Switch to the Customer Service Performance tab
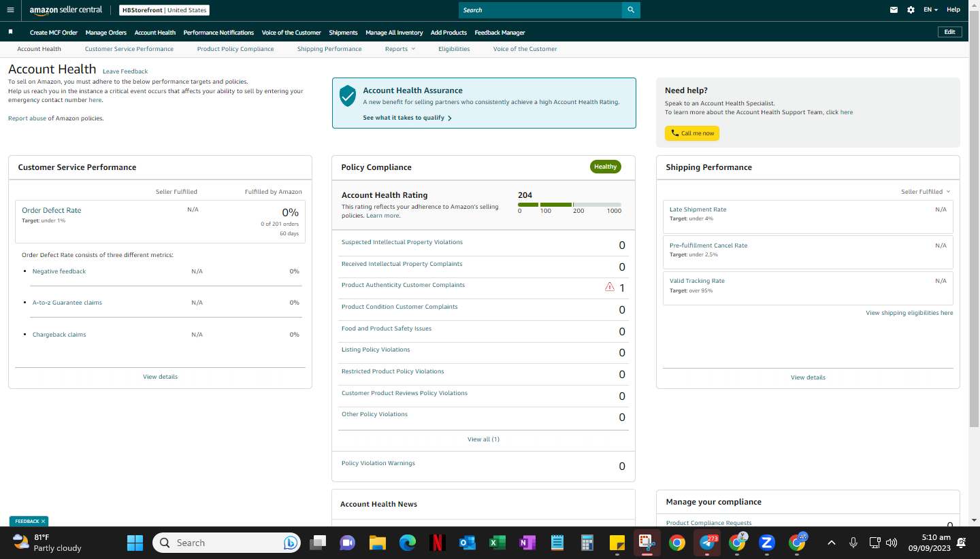The width and height of the screenshot is (980, 559). (129, 49)
